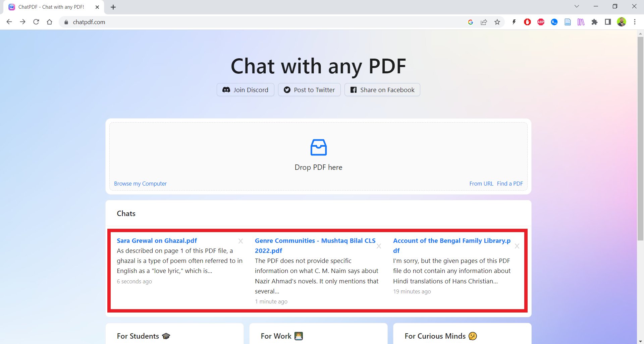Open the ABP Adblock Plus extension
Viewport: 644px width, 344px height.
tap(541, 22)
